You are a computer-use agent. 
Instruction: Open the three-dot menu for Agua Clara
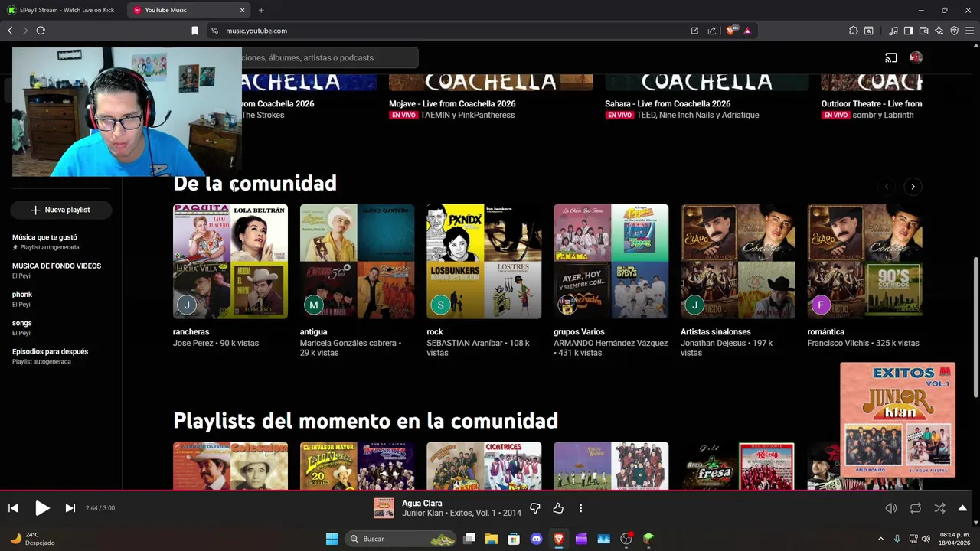[x=580, y=508]
